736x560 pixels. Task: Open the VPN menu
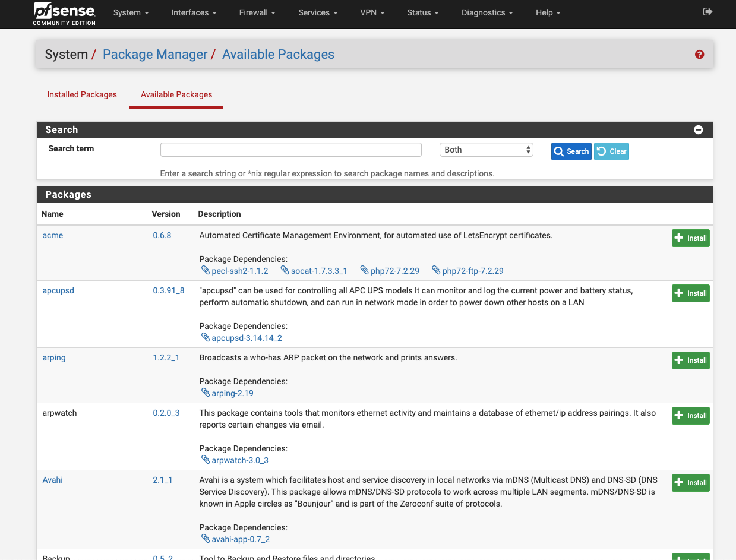pyautogui.click(x=372, y=12)
